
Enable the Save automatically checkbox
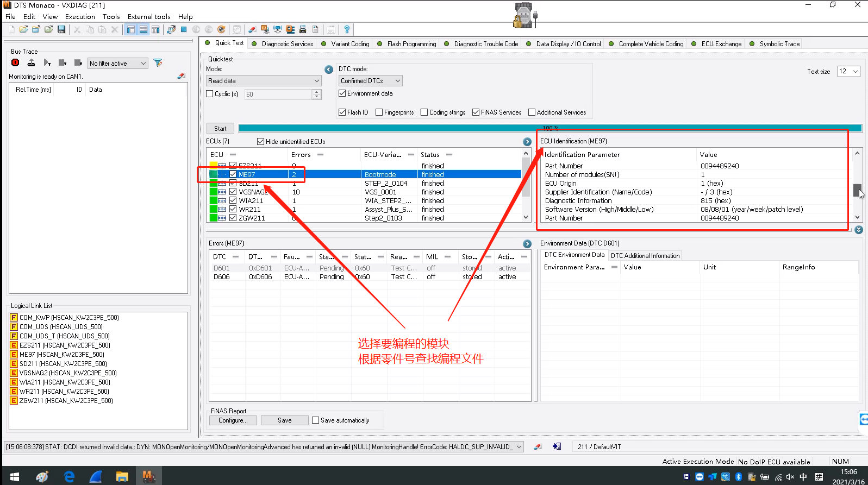[316, 420]
